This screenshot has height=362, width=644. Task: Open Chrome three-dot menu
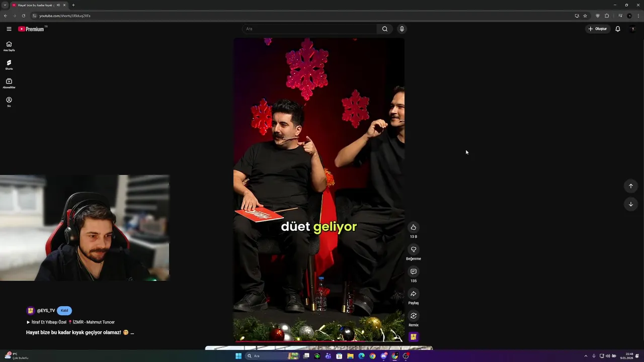[638, 16]
